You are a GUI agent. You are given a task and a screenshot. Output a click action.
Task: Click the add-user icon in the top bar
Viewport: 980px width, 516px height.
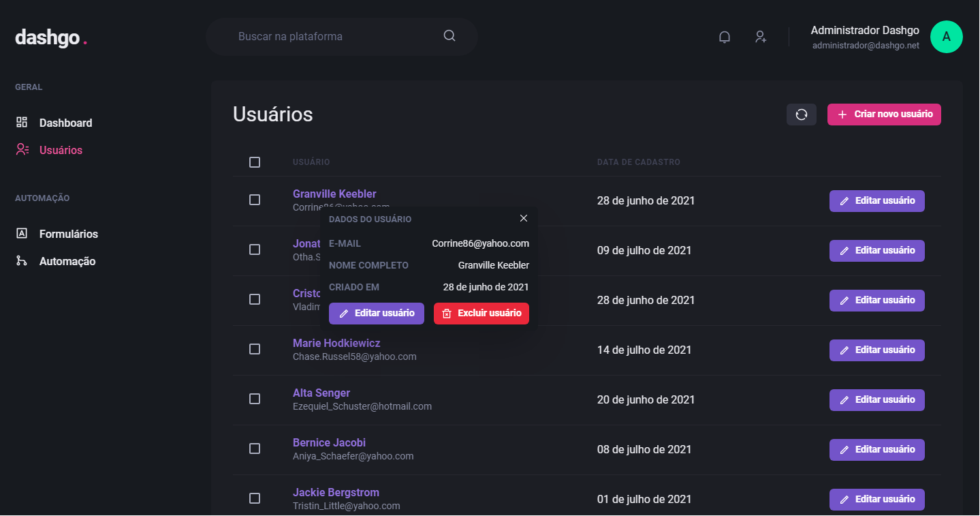(x=760, y=37)
